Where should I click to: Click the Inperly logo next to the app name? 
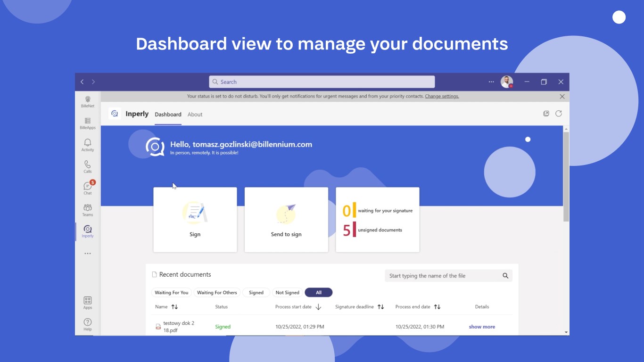[115, 114]
